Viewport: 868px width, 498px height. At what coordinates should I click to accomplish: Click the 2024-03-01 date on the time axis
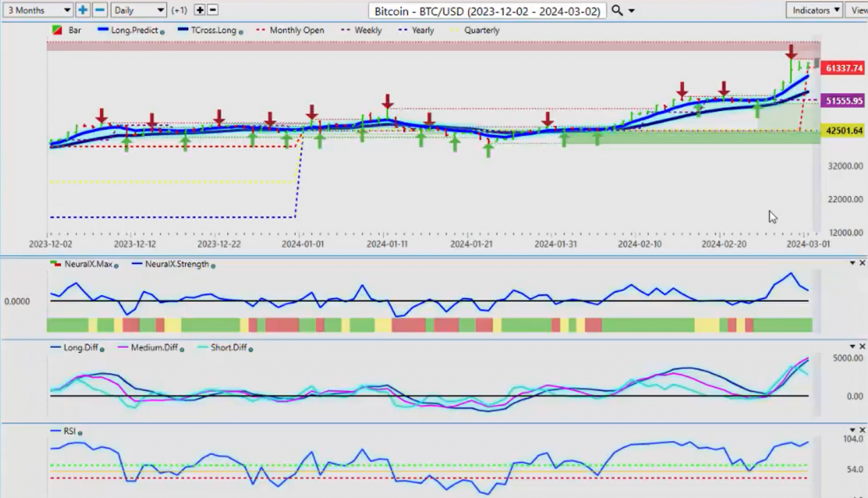(808, 243)
